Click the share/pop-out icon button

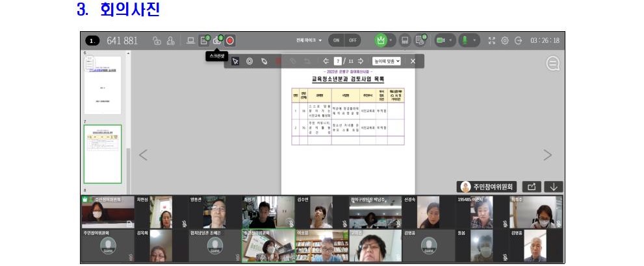pyautogui.click(x=532, y=187)
